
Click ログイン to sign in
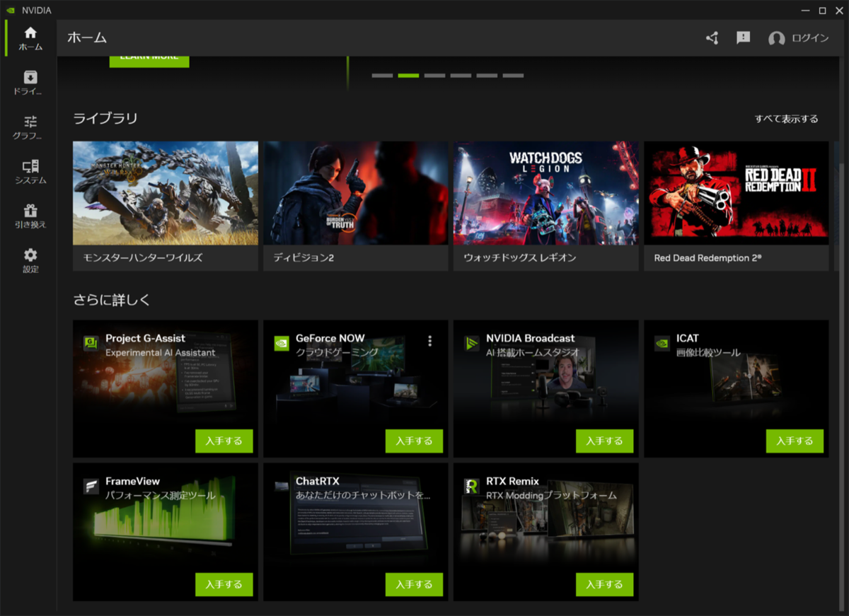(x=810, y=38)
